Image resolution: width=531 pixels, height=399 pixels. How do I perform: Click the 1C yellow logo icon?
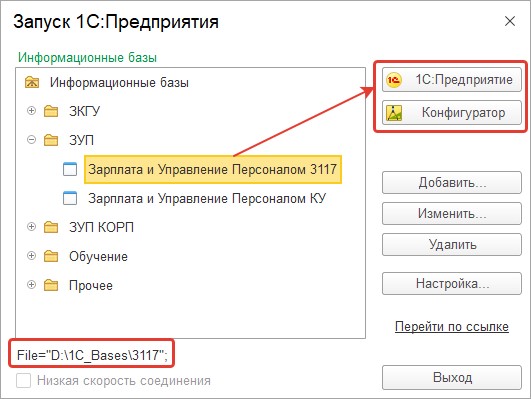pos(394,80)
